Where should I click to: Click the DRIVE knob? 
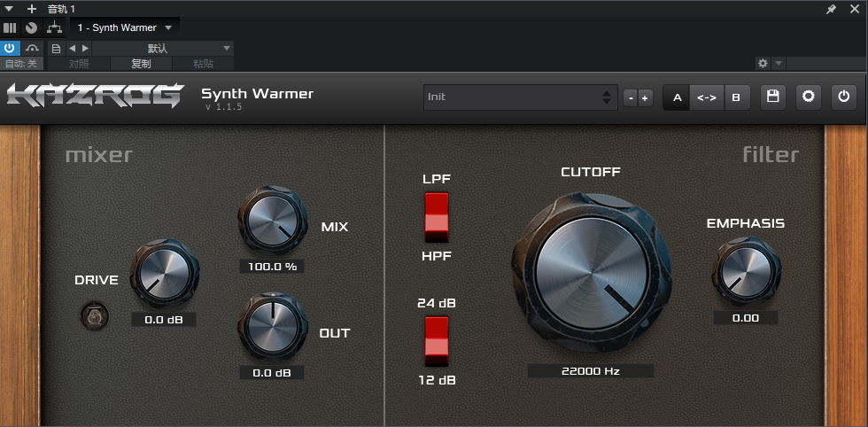click(x=165, y=274)
